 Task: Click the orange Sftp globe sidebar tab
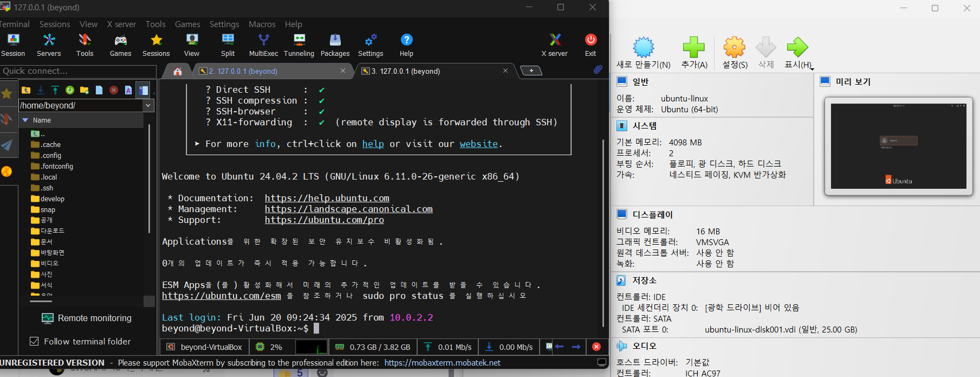7,171
